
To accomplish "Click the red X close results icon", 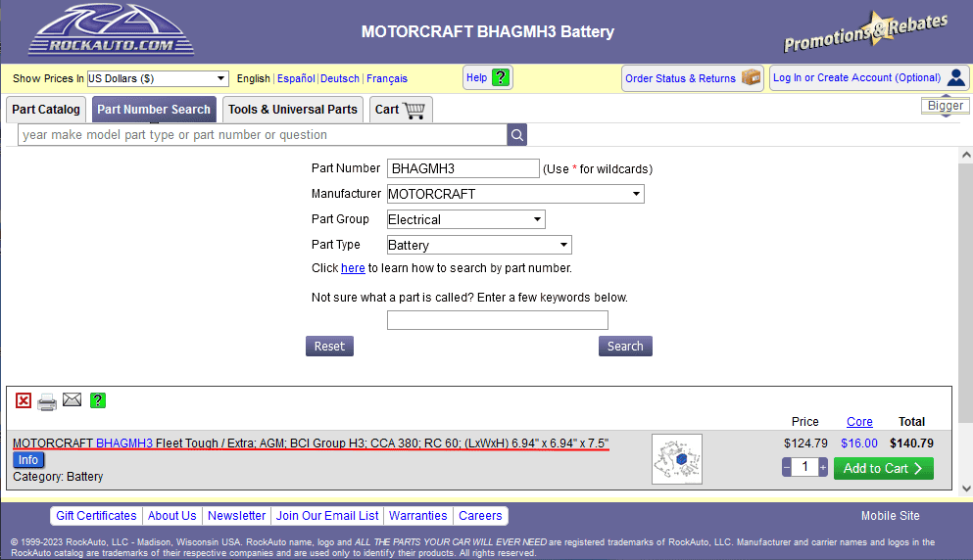I will [x=24, y=399].
